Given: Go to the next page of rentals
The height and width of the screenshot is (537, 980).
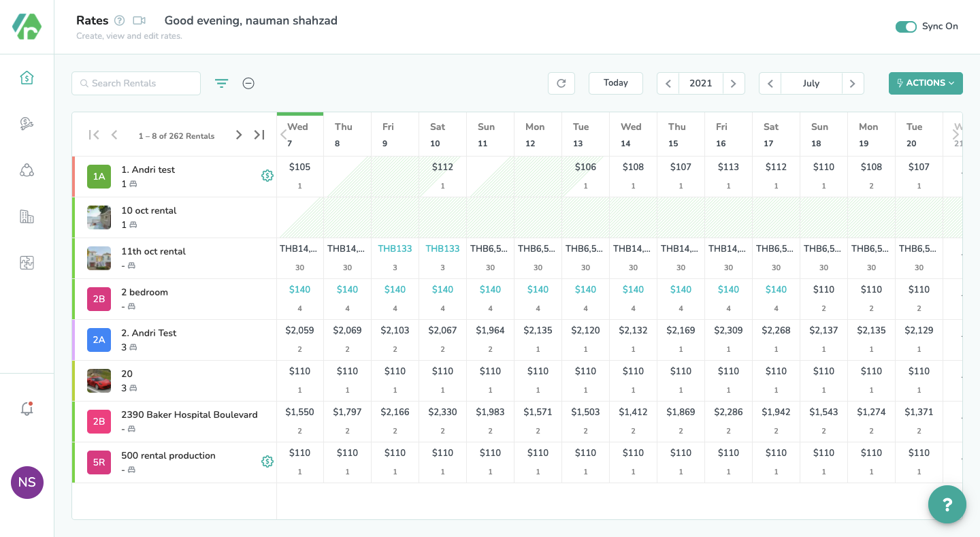Looking at the screenshot, I should click(x=239, y=135).
